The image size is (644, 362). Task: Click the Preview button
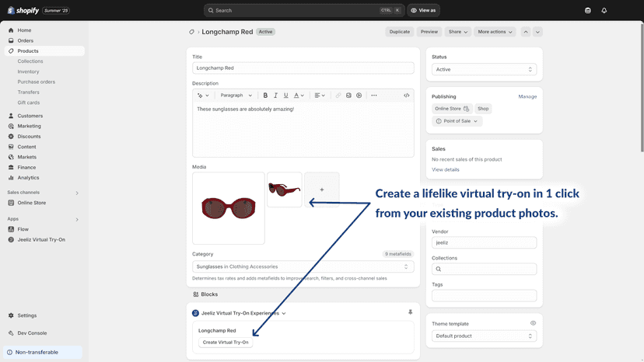click(429, 32)
